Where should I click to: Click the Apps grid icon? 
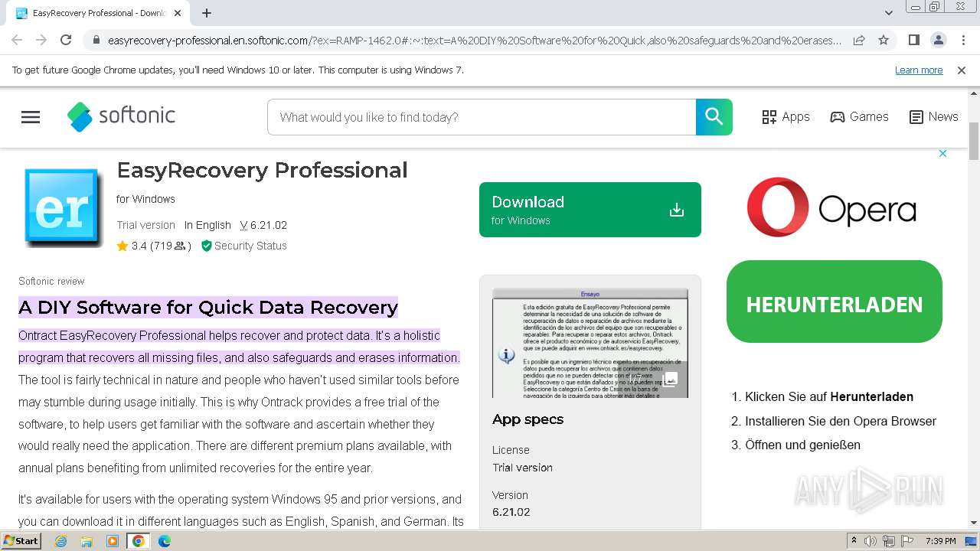tap(769, 117)
